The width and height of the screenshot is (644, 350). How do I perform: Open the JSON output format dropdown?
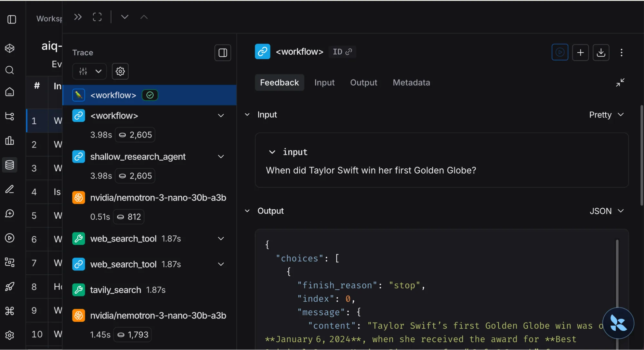click(x=606, y=211)
